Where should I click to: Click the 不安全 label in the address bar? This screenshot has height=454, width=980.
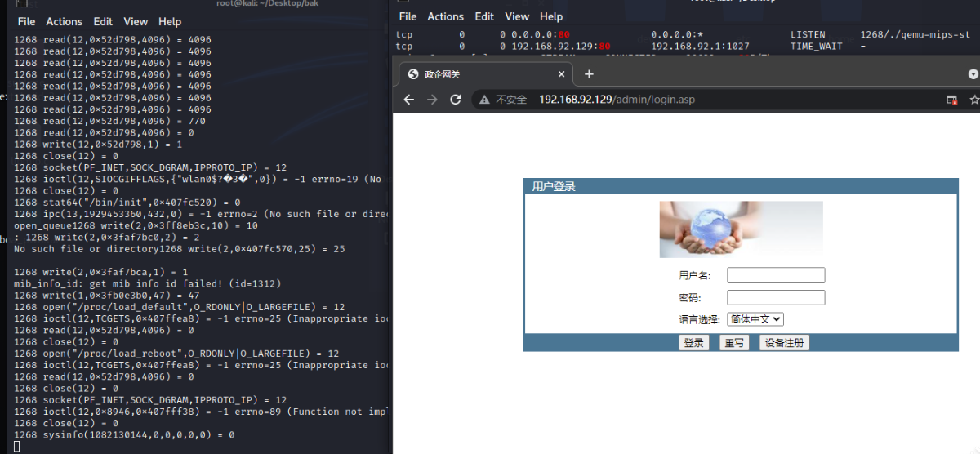click(x=511, y=100)
